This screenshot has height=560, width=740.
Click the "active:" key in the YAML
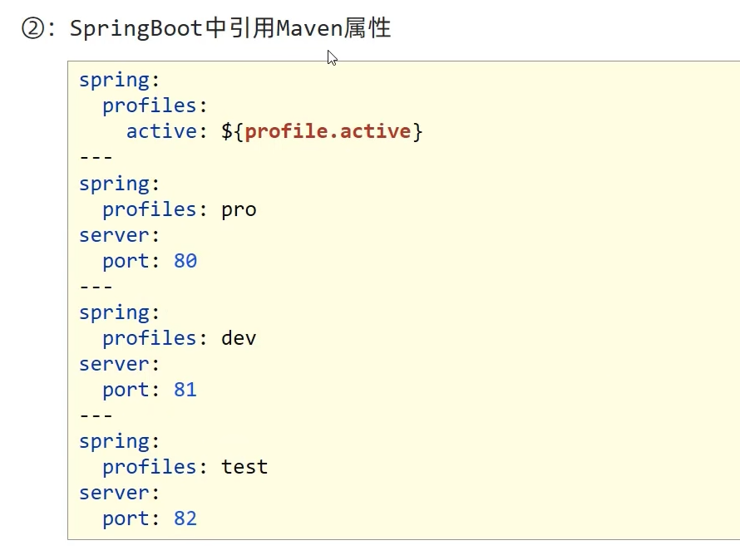pos(161,131)
